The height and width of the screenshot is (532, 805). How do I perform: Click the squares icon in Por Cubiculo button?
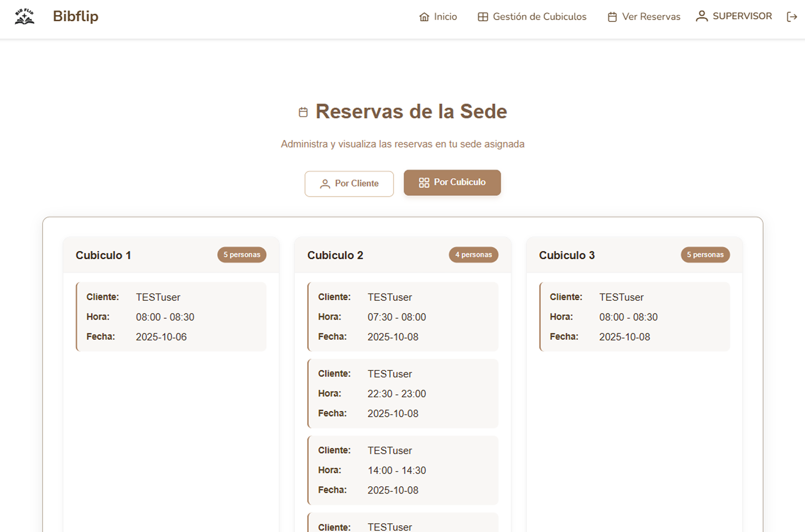pos(424,182)
